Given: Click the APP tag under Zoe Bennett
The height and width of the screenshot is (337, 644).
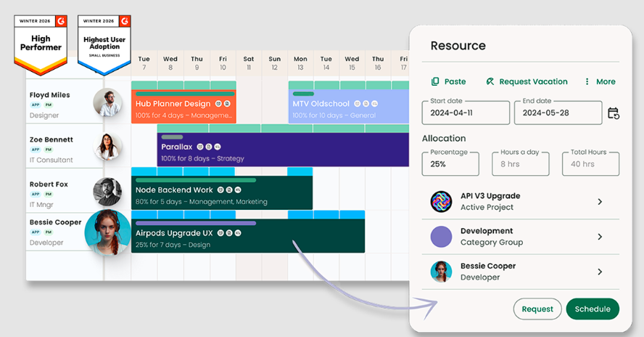Looking at the screenshot, I should [36, 150].
